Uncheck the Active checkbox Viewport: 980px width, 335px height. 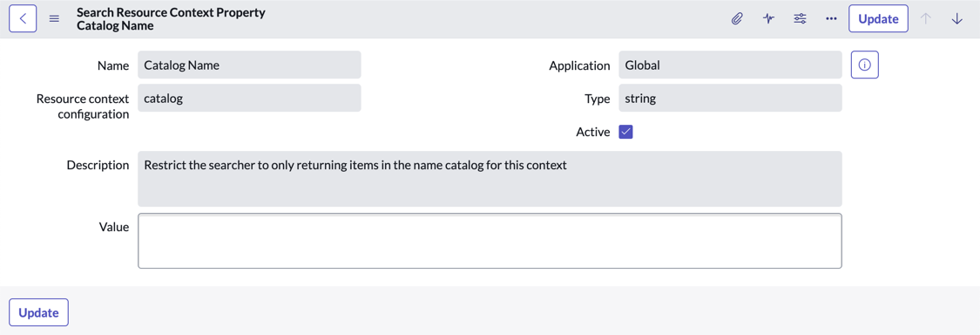625,132
